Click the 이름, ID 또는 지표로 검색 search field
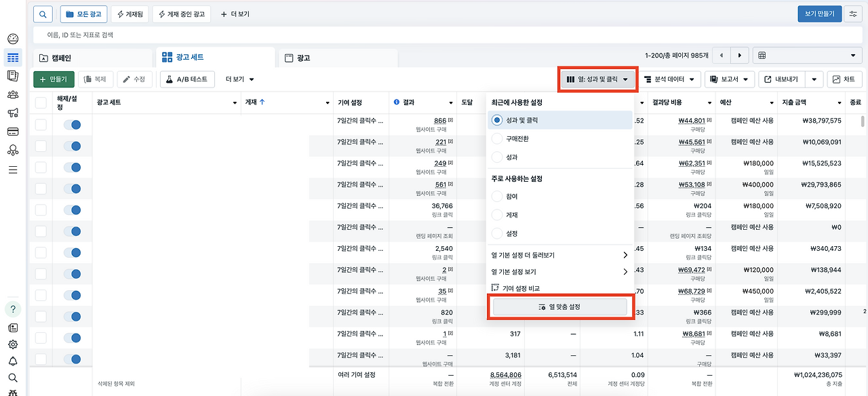868x396 pixels. click(x=448, y=35)
